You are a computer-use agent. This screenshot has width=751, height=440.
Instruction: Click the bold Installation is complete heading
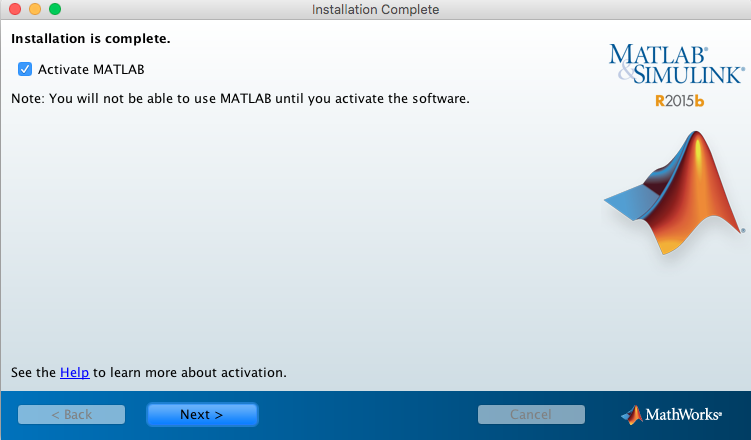[90, 39]
